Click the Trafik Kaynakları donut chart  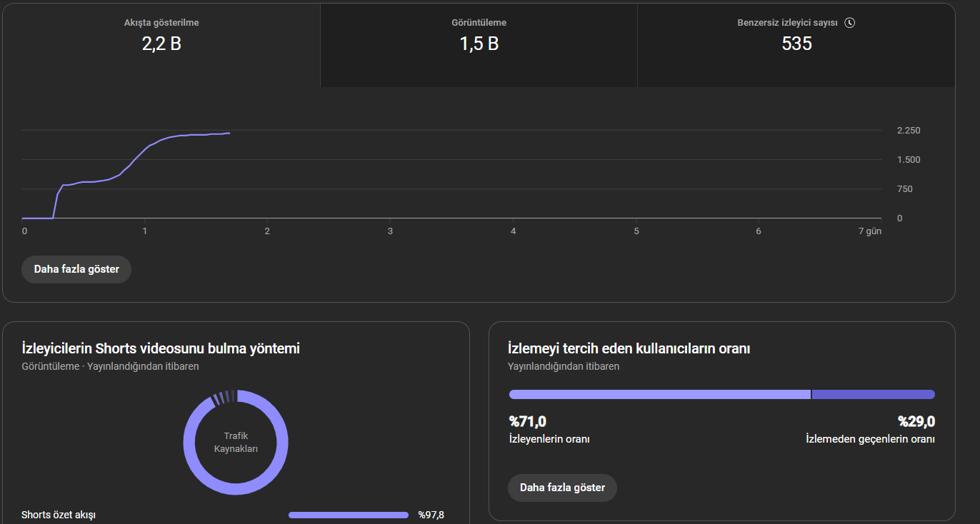tap(236, 443)
